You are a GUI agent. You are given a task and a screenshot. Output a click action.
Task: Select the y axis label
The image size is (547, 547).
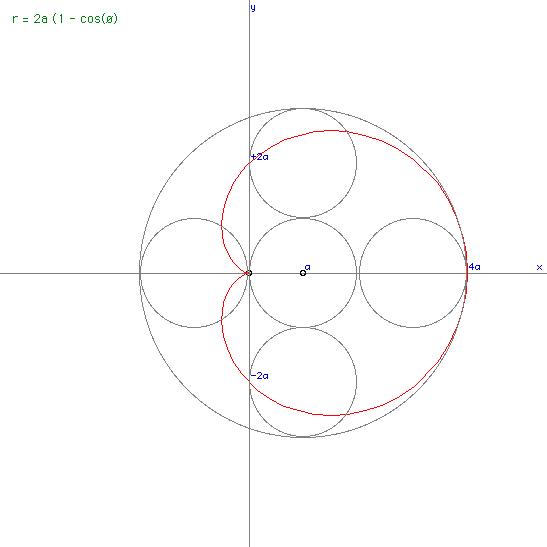[253, 8]
